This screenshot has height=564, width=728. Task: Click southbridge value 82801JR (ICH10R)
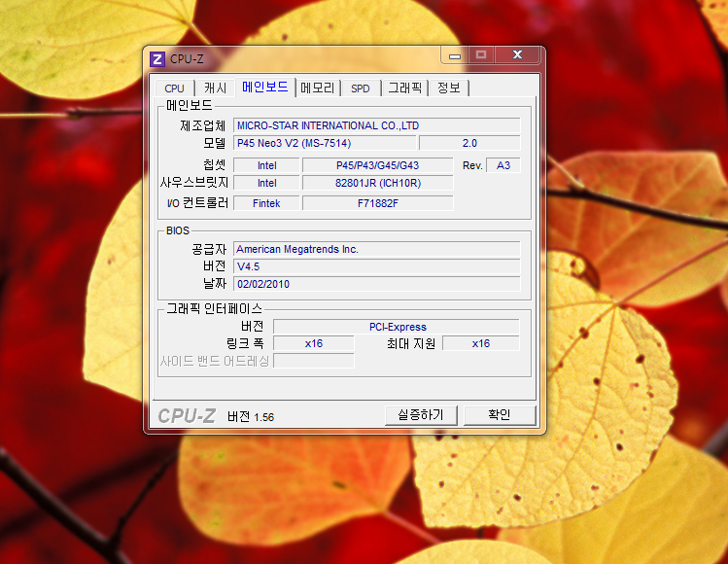tap(377, 183)
